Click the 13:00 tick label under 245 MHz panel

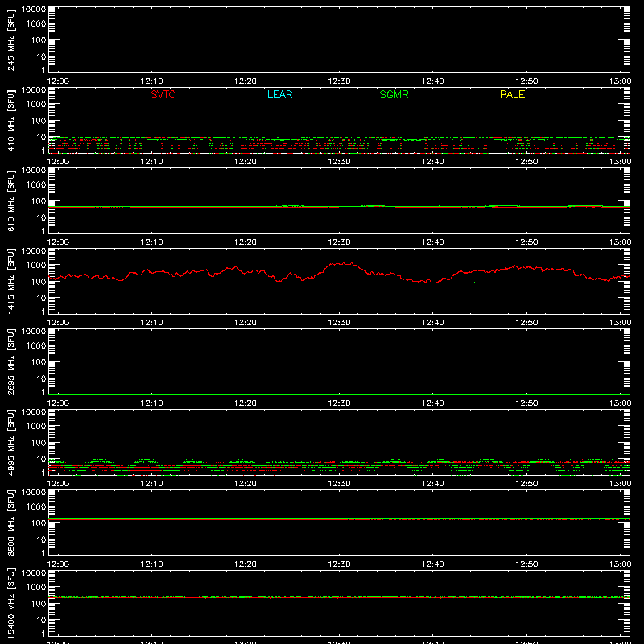[620, 81]
